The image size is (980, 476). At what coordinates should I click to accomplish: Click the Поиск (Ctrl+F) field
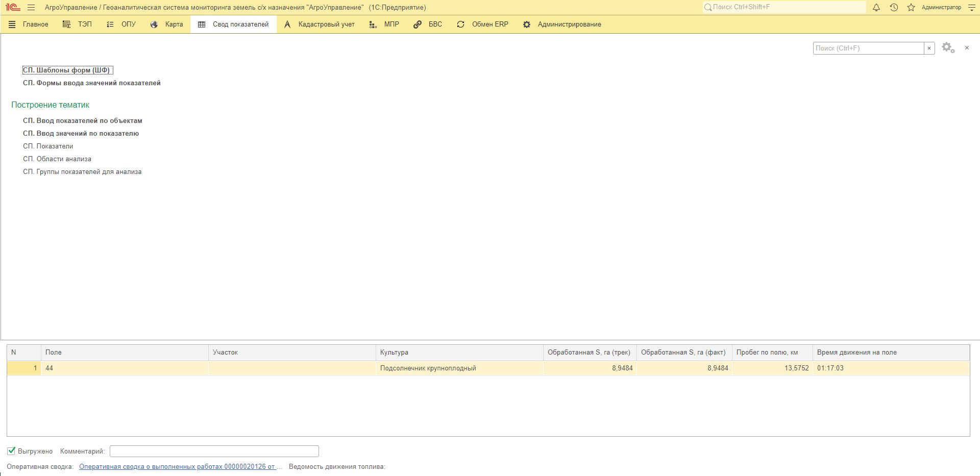point(868,48)
